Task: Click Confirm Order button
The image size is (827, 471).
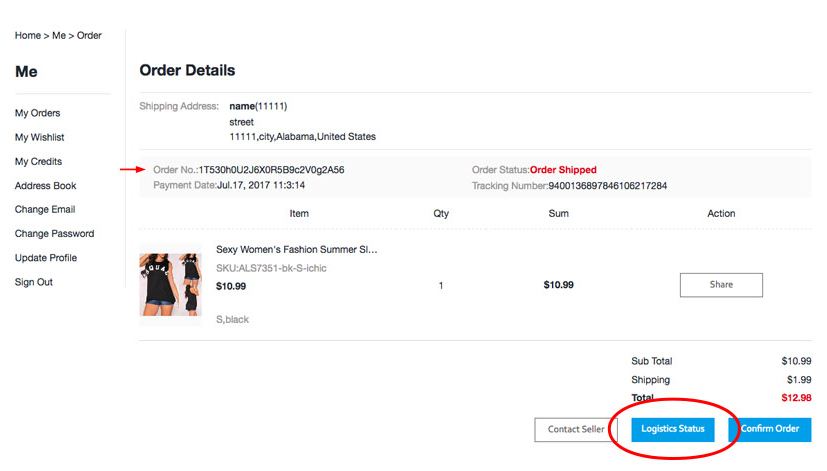Action: pyautogui.click(x=770, y=429)
